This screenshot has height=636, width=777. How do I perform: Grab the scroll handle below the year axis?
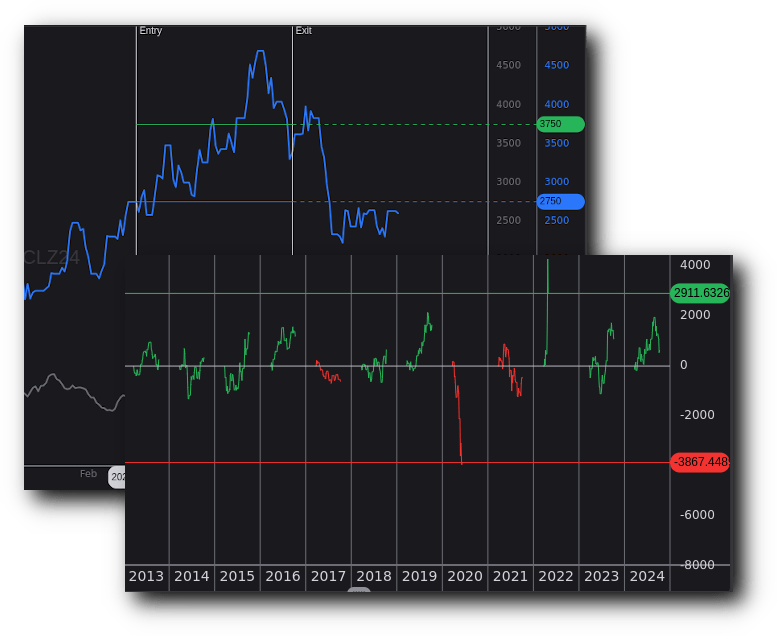coord(359,590)
